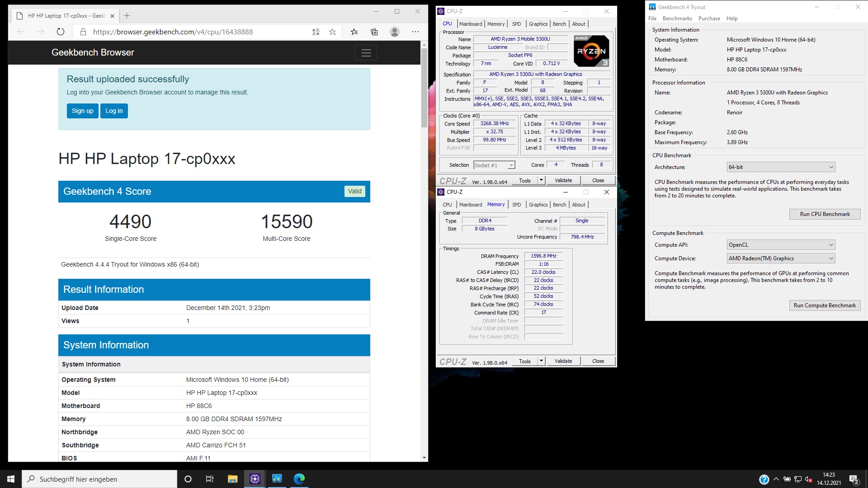The height and width of the screenshot is (488, 868).
Task: Select the CPU tab in lower CPU-Z
Action: [x=447, y=205]
